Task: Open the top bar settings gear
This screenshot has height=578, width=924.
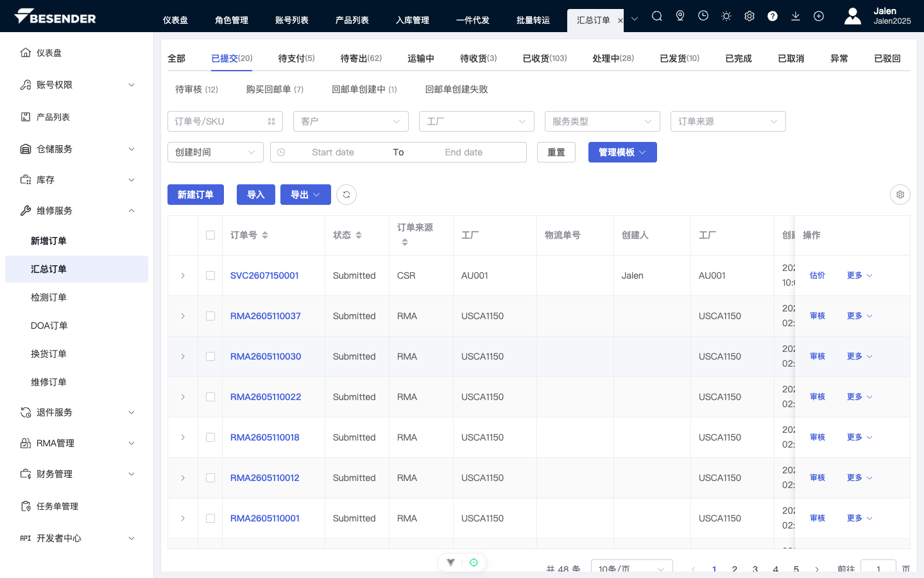Action: 749,16
